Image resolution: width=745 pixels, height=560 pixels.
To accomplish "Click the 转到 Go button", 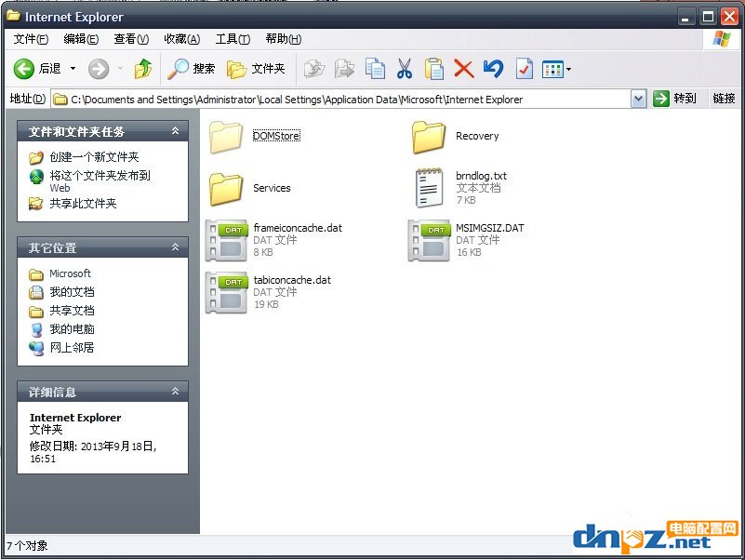I will [675, 99].
